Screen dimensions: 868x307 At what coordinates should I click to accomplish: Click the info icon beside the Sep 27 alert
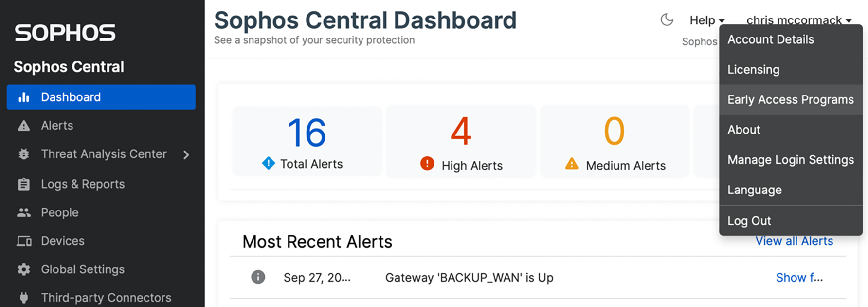point(258,277)
